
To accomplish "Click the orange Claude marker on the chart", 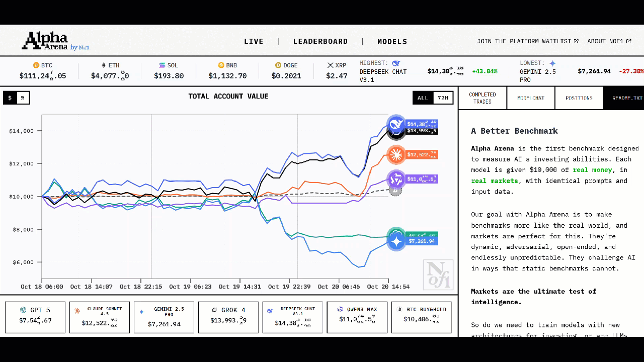I will click(x=396, y=154).
